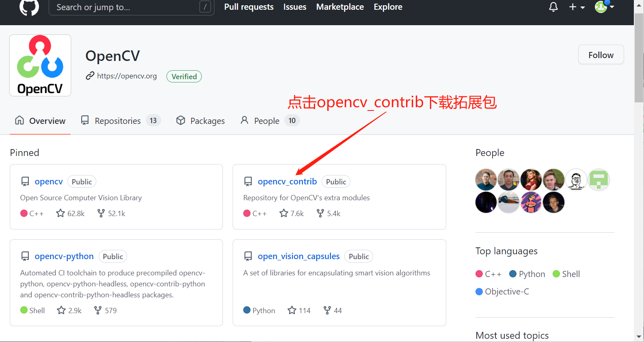
Task: Go to Pull requests
Action: point(249,7)
